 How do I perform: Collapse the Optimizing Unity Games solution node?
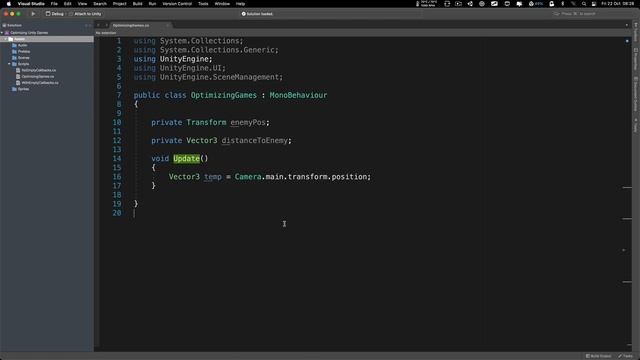(2, 33)
